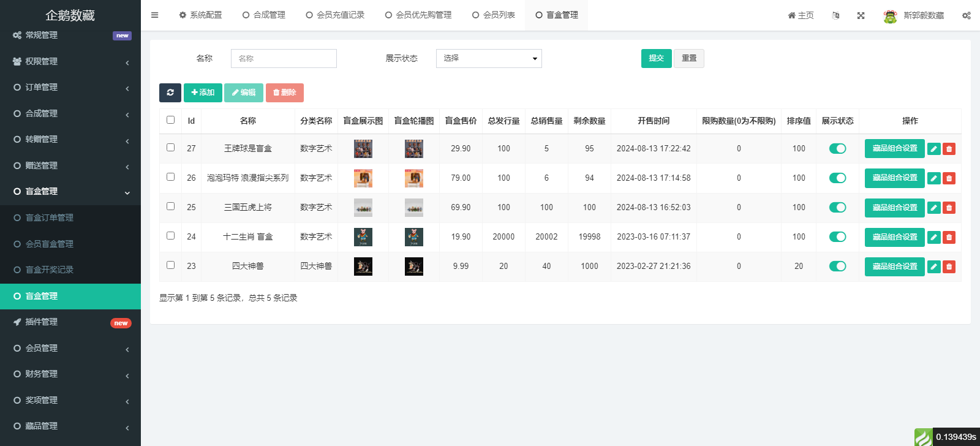Click the green debug trace logo at bottom-right
Image resolution: width=980 pixels, height=446 pixels.
pyautogui.click(x=924, y=437)
